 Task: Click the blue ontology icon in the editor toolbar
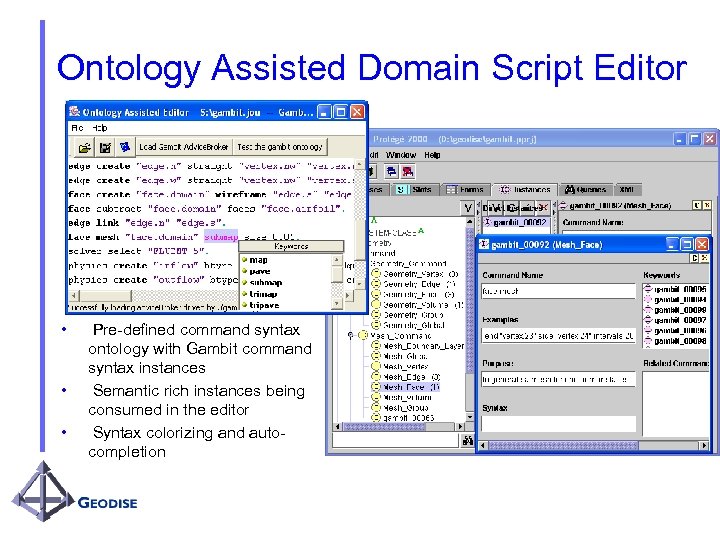pos(124,147)
